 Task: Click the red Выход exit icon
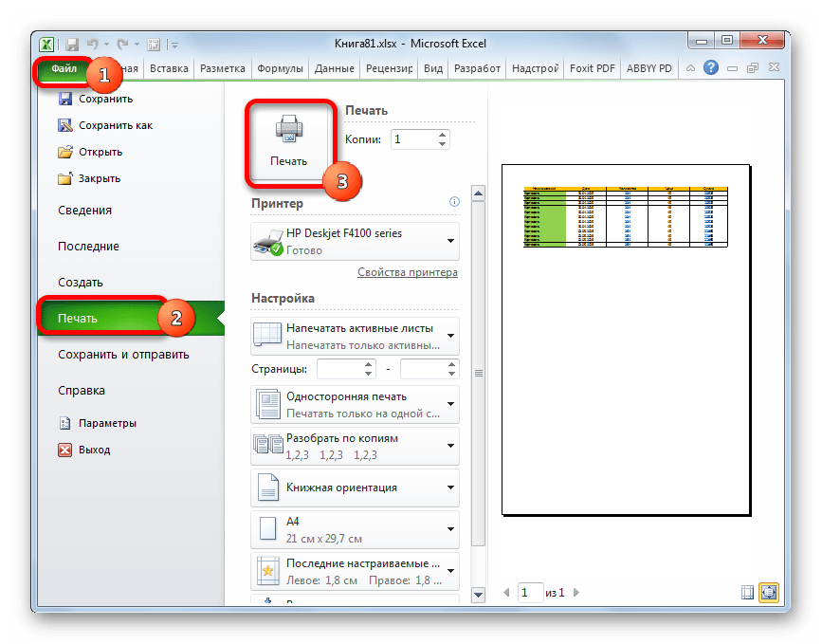(x=65, y=450)
